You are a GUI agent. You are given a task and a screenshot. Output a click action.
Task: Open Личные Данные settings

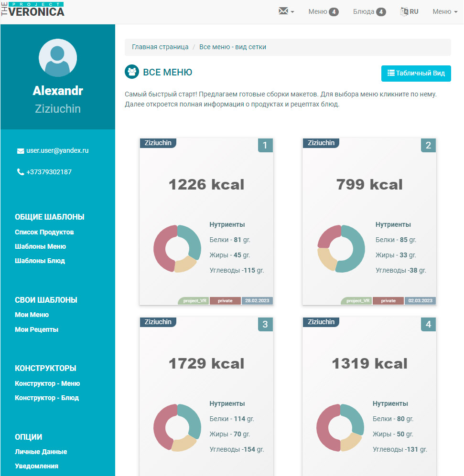(41, 452)
